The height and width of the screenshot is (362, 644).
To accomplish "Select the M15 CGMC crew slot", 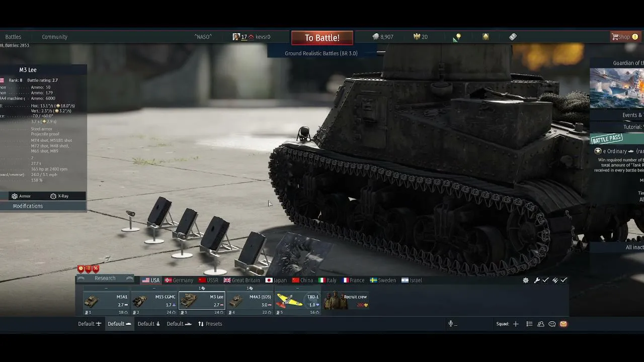I will point(154,302).
